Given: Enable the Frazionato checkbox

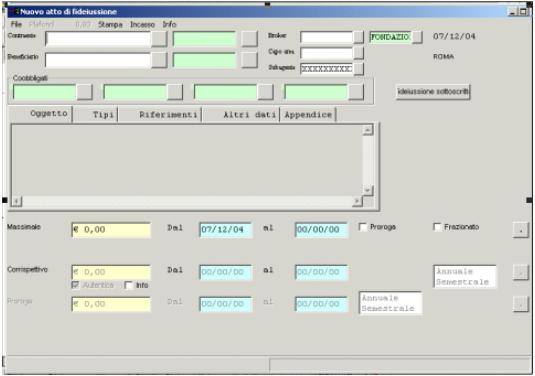Looking at the screenshot, I should 437,227.
